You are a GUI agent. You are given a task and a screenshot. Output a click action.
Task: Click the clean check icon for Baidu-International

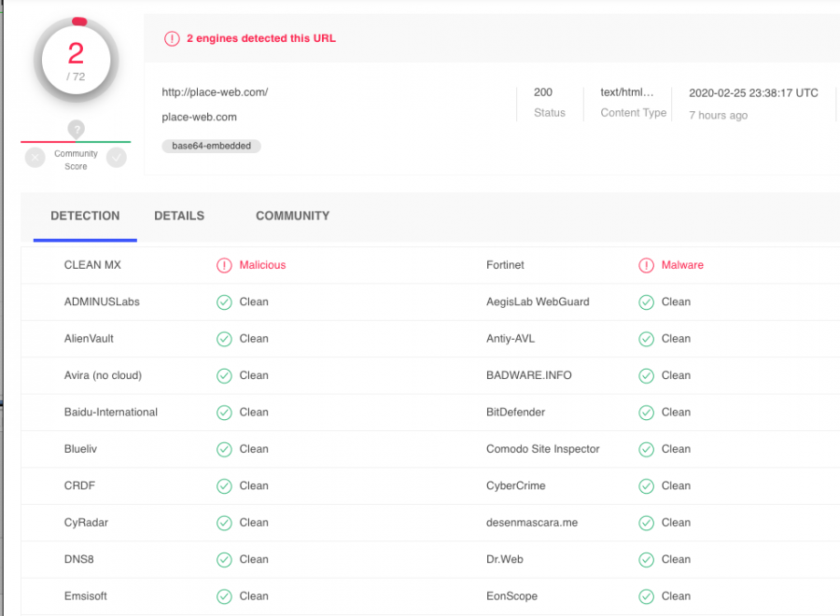click(224, 413)
